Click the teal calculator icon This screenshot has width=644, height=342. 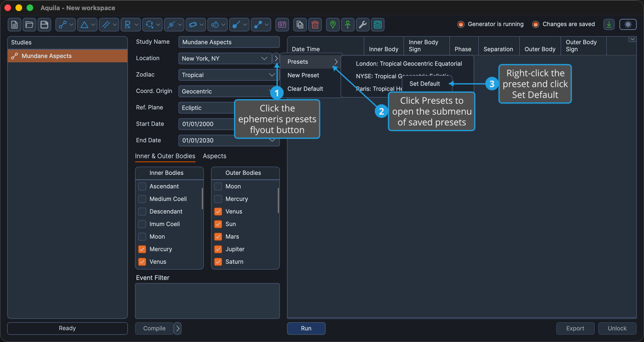pyautogui.click(x=378, y=25)
